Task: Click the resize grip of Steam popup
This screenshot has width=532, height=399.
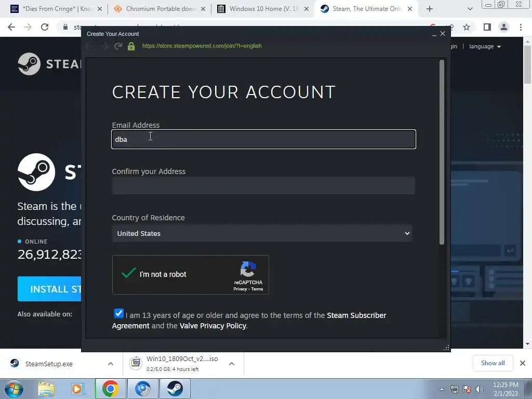Action: click(x=446, y=348)
